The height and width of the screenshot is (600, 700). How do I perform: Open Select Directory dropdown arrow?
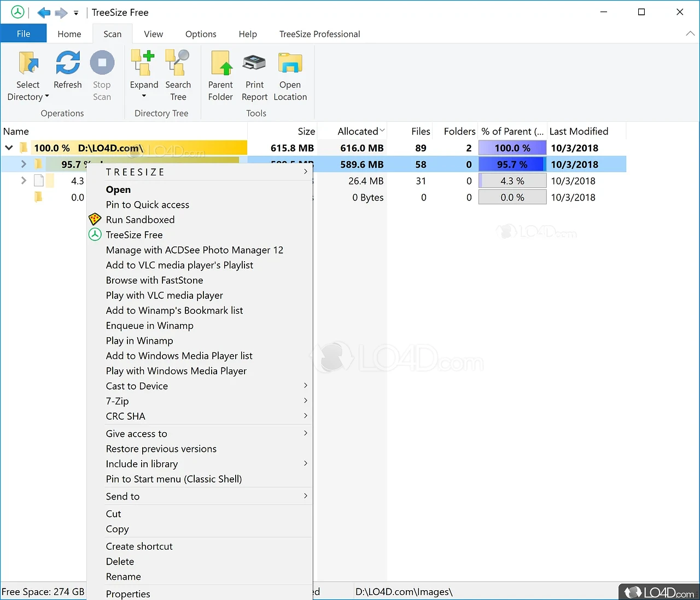click(47, 97)
